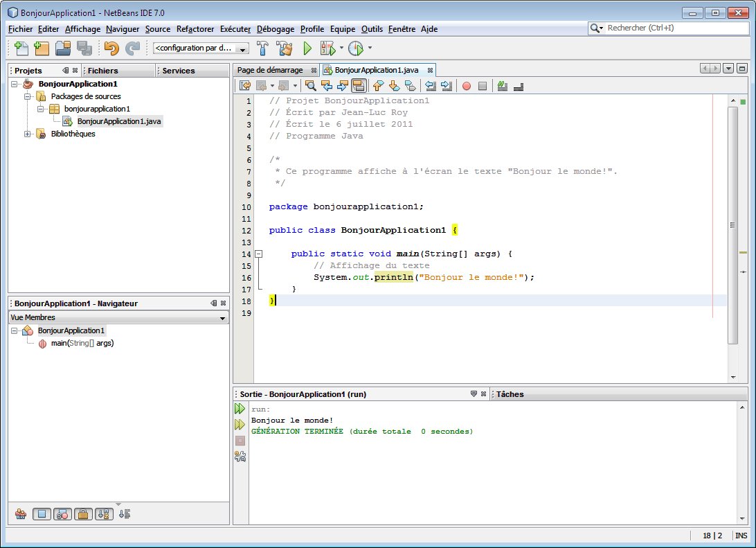Toggle Show Non-Public Members lock button
Image resolution: width=756 pixels, height=548 pixels.
[x=83, y=514]
